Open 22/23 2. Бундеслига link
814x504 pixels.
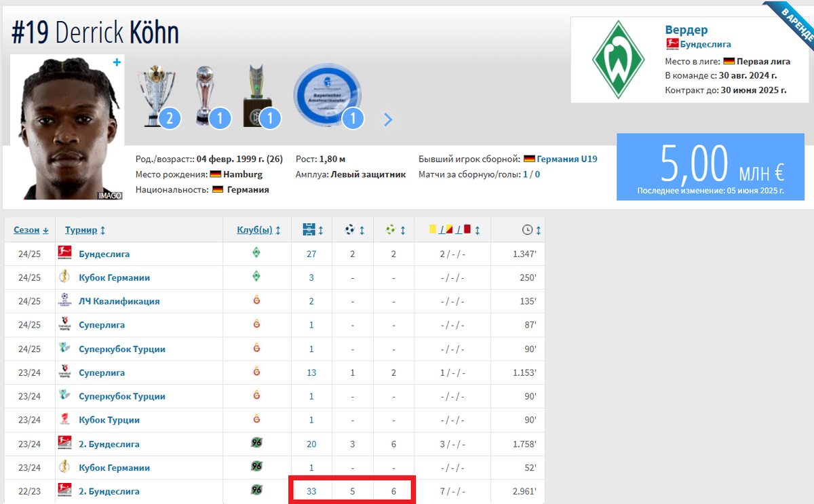(x=109, y=491)
